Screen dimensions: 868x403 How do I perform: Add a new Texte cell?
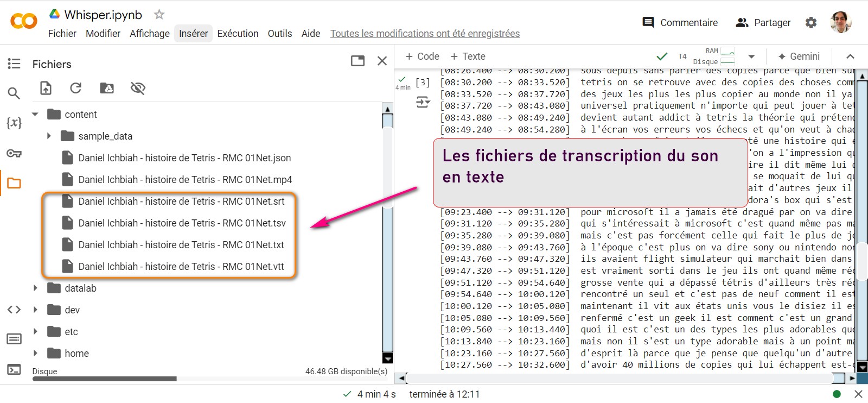(468, 56)
